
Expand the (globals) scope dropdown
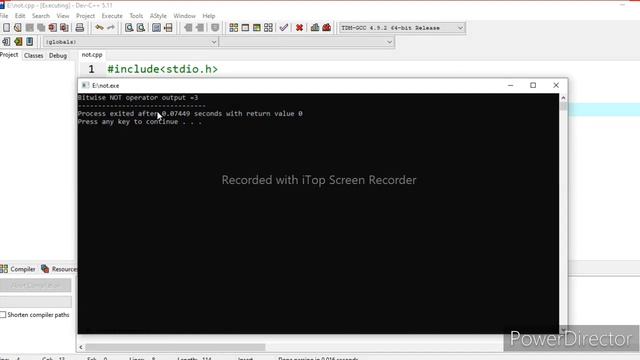131,42
